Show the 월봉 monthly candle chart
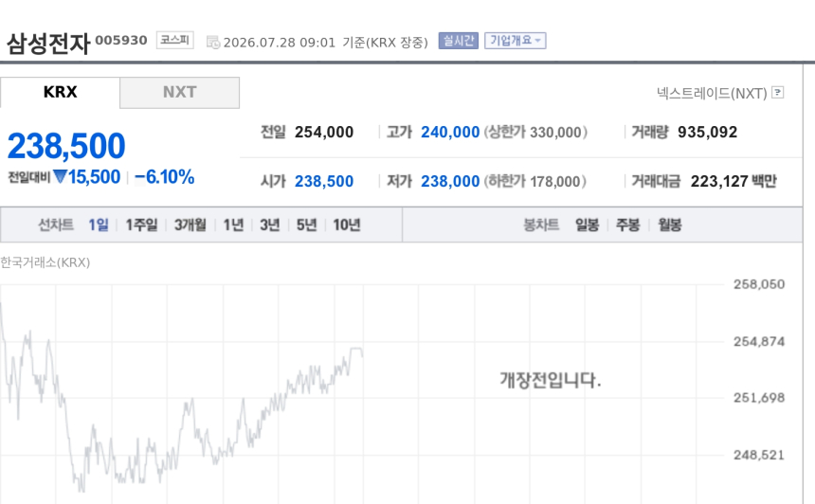 [669, 225]
